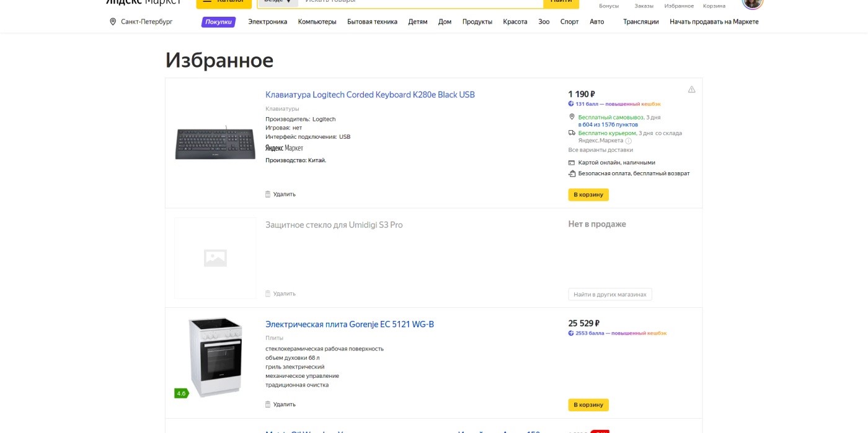Remove Gorenje stove via Удалить
Viewport: 868px width, 433px height.
pos(285,404)
